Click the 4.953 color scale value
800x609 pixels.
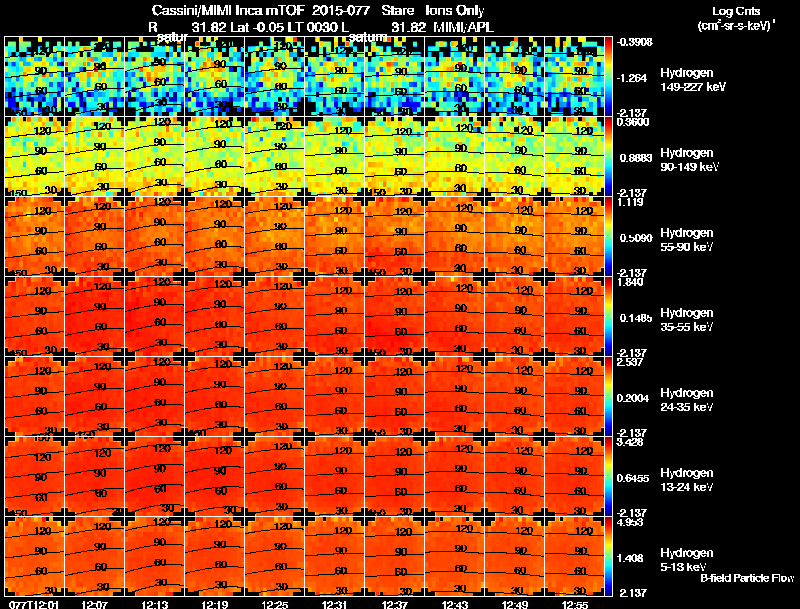point(630,522)
